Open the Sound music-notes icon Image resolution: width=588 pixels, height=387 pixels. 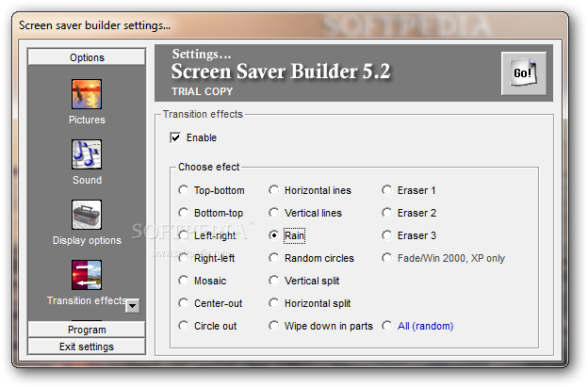(x=87, y=154)
